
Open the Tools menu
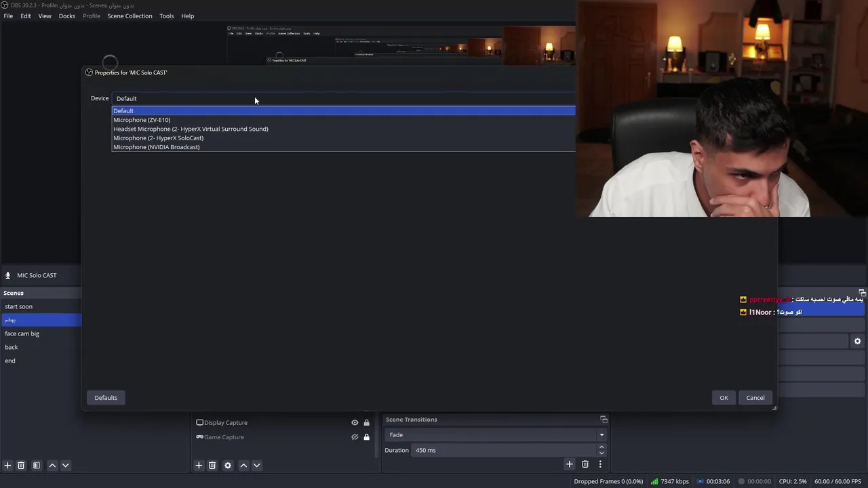tap(167, 16)
